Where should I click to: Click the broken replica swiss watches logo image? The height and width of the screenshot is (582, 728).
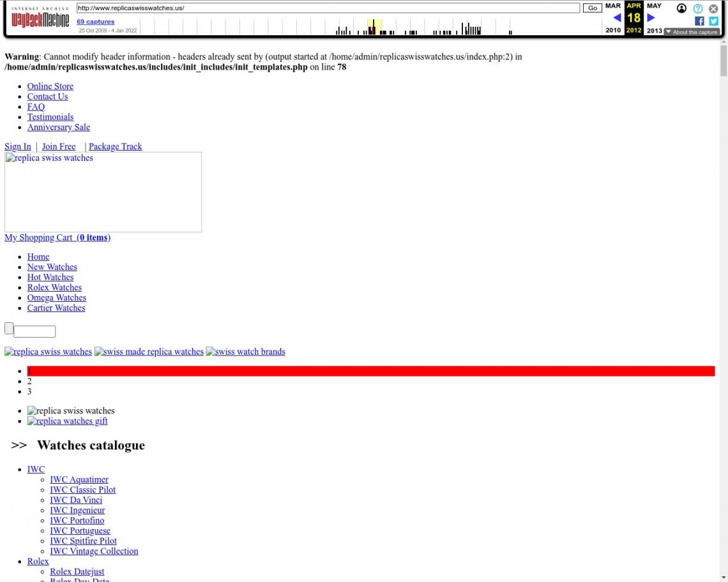point(103,192)
